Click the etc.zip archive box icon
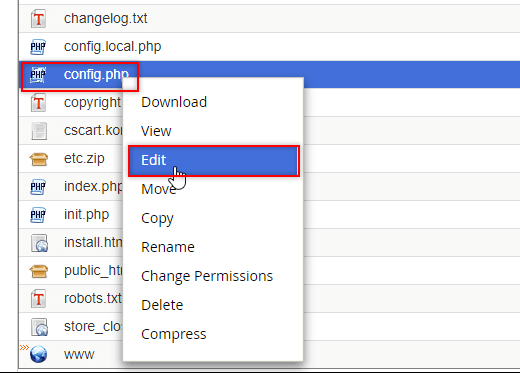This screenshot has width=520, height=373. tap(39, 159)
